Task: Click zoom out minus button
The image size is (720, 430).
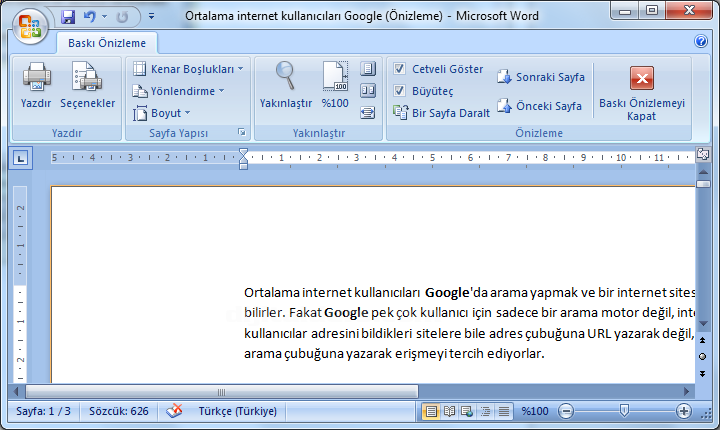Action: (x=566, y=411)
